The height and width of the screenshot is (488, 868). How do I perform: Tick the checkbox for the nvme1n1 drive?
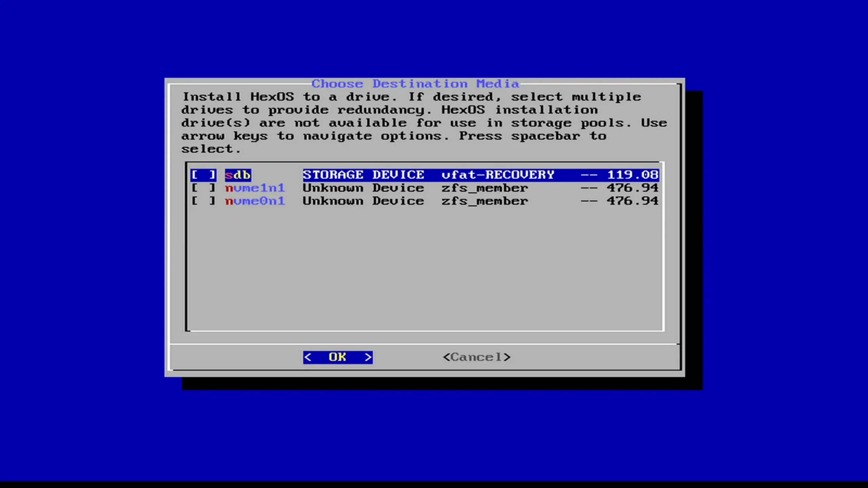pos(203,188)
